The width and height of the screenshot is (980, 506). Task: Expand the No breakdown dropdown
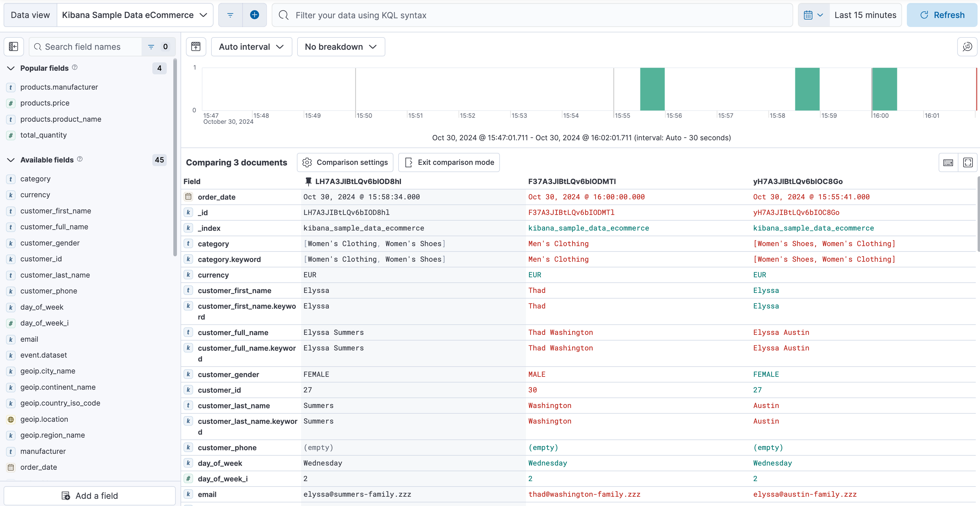(340, 46)
